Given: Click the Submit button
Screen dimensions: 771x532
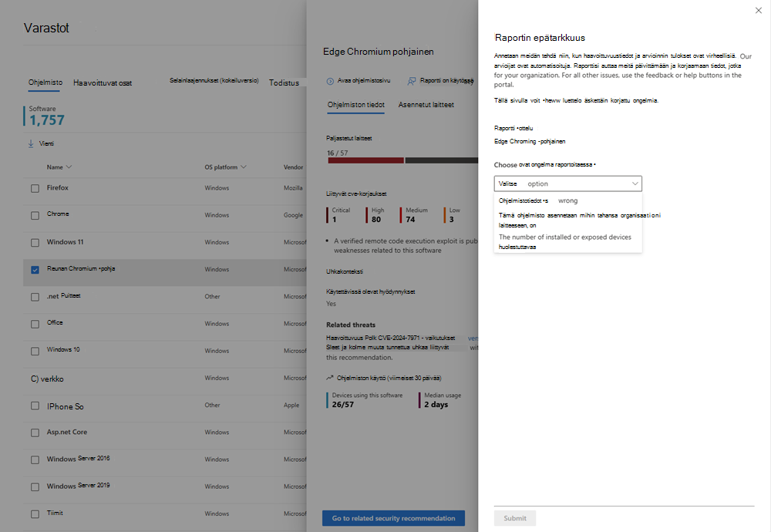Looking at the screenshot, I should [x=515, y=518].
